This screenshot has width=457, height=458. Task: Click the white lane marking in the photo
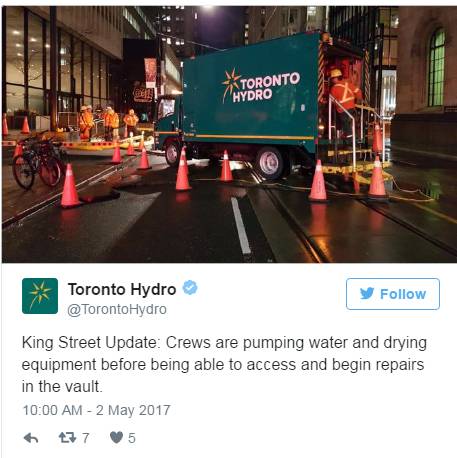click(241, 225)
